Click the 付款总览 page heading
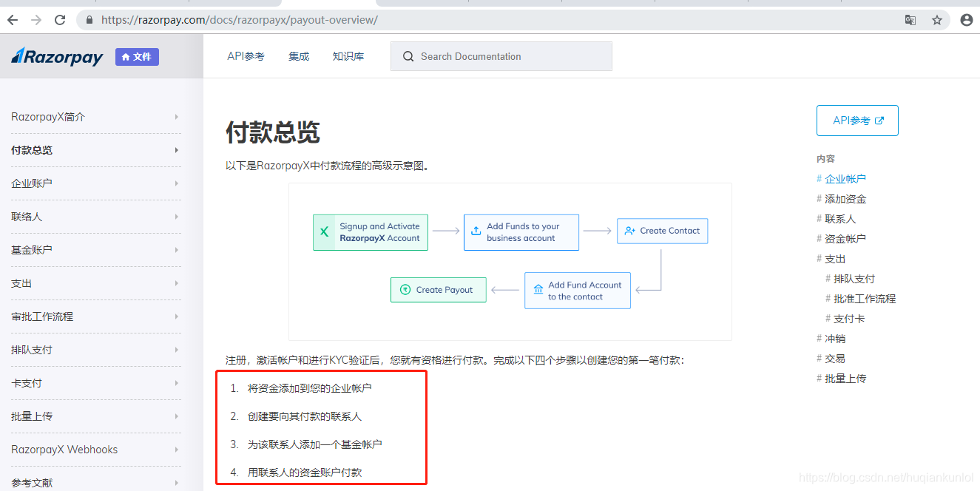The image size is (980, 491). (x=273, y=132)
